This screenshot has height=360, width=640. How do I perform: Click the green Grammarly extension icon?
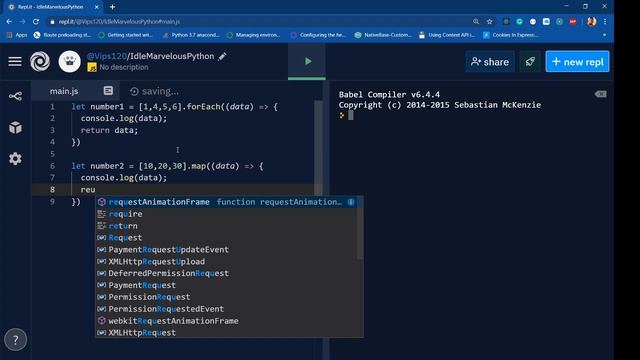pyautogui.click(x=519, y=22)
